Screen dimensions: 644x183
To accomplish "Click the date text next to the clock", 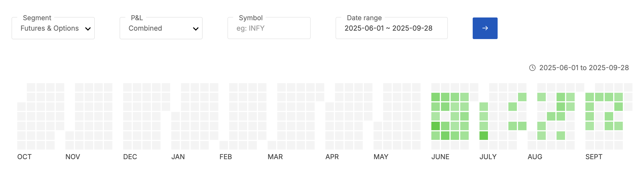I will point(584,68).
